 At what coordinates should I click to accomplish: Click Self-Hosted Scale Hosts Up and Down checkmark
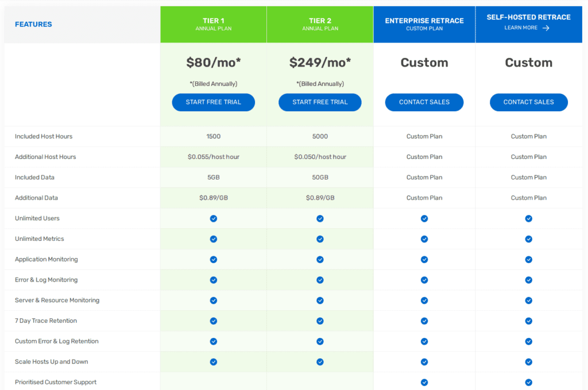pos(528,362)
